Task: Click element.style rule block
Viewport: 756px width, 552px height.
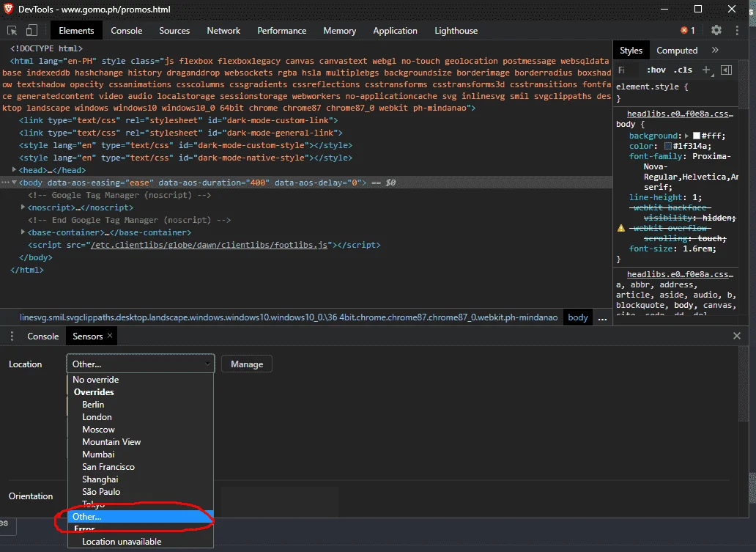Action: (675, 92)
